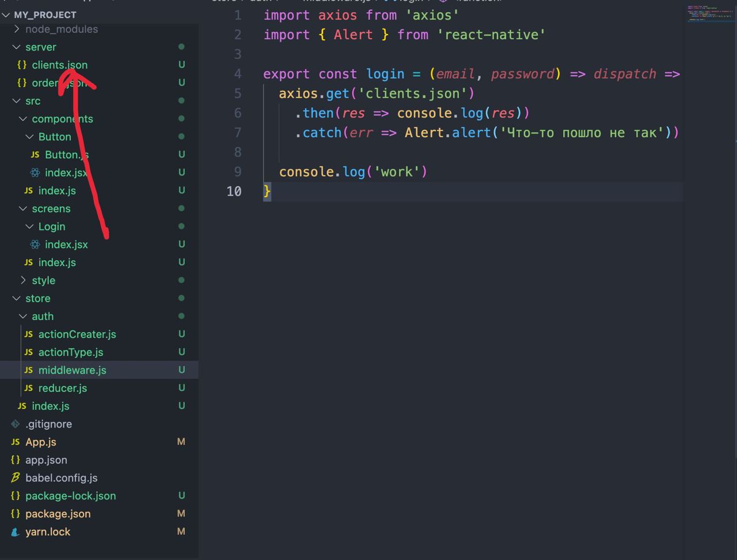Collapse the src folder chevron
The image size is (737, 560).
pyautogui.click(x=17, y=101)
